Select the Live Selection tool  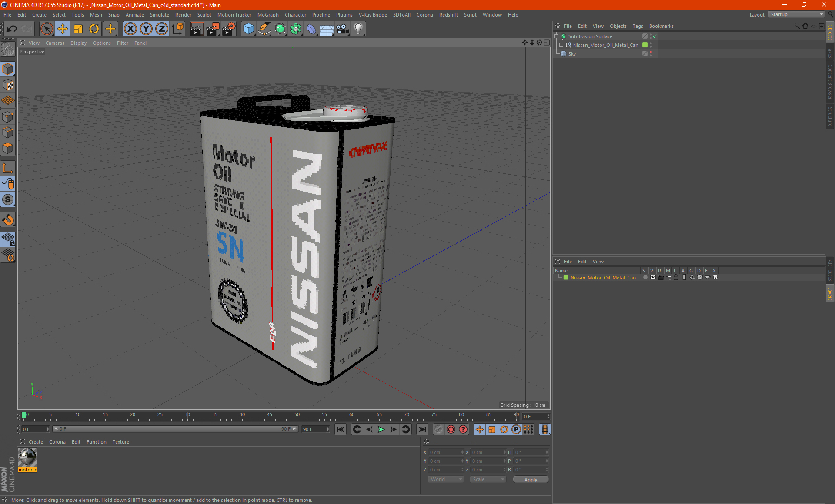[x=47, y=29]
